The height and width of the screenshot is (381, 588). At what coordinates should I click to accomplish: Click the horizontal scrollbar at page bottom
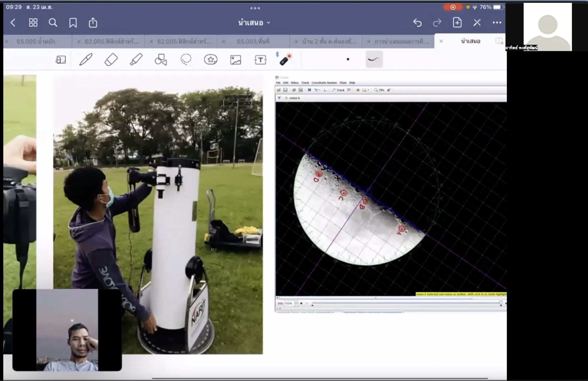(320, 378)
